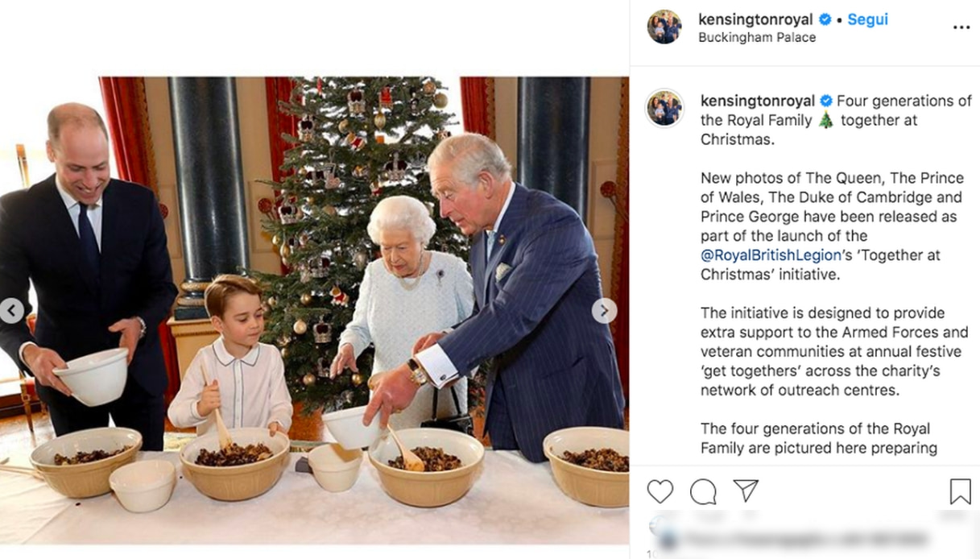Go to previous photo with left arrow

click(11, 310)
